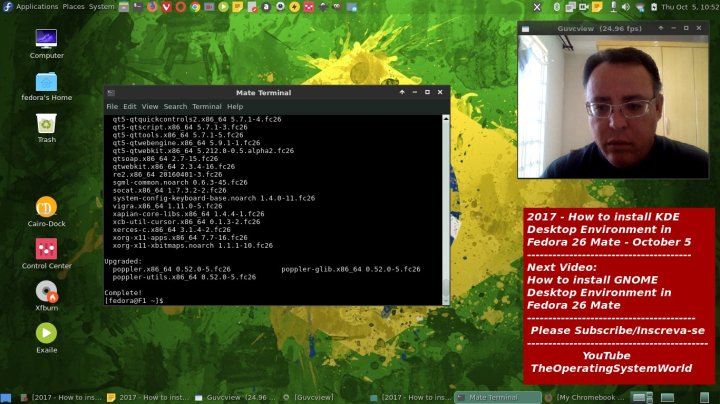Image resolution: width=720 pixels, height=404 pixels.
Task: Click the Guvcview webcam video preview
Action: [x=613, y=107]
